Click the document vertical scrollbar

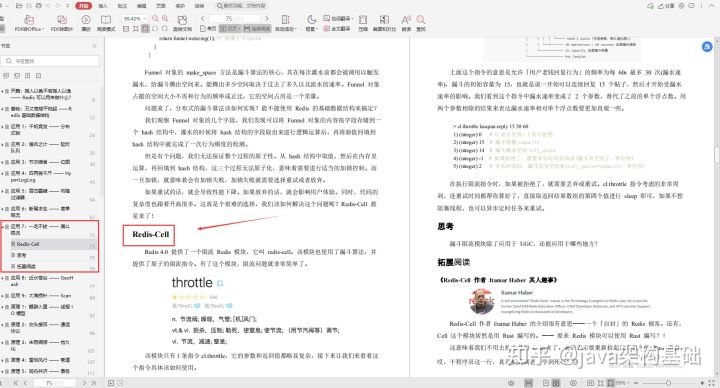click(x=717, y=155)
